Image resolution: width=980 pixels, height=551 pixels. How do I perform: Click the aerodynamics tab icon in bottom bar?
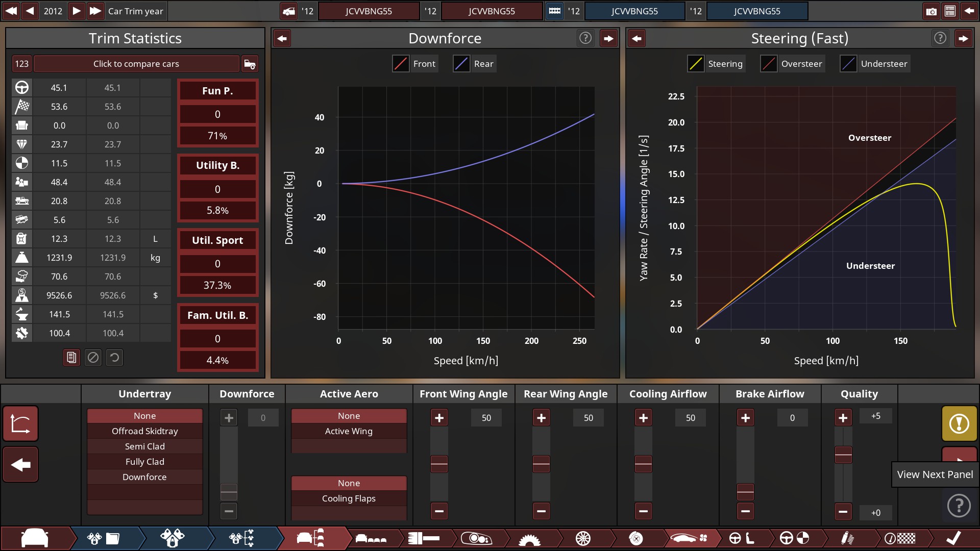(x=690, y=538)
